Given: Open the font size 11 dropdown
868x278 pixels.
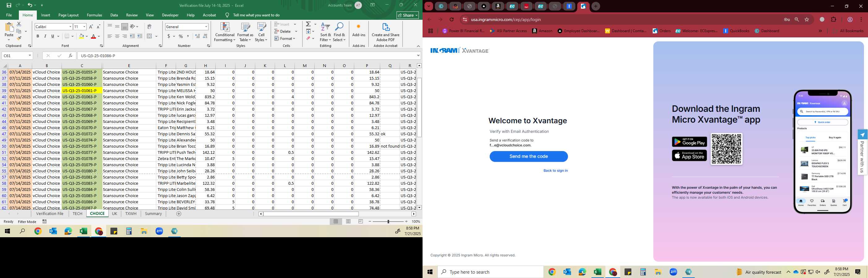Looking at the screenshot, I should pyautogui.click(x=84, y=27).
